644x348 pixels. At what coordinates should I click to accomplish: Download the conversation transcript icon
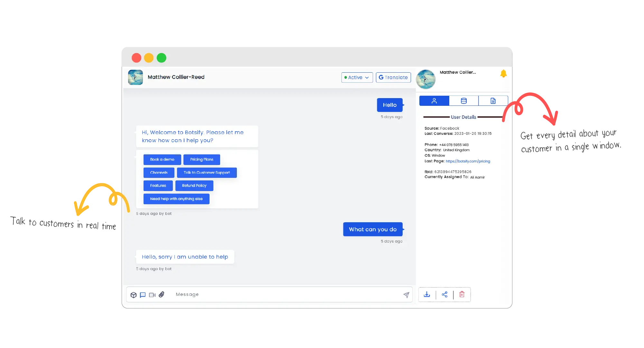(427, 294)
